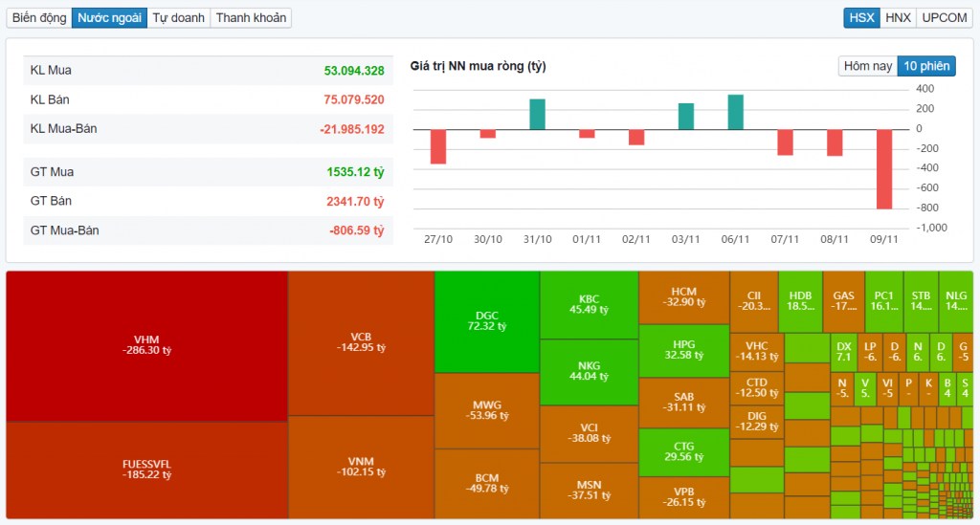Click the 31/10 green bar in chart

tap(537, 114)
